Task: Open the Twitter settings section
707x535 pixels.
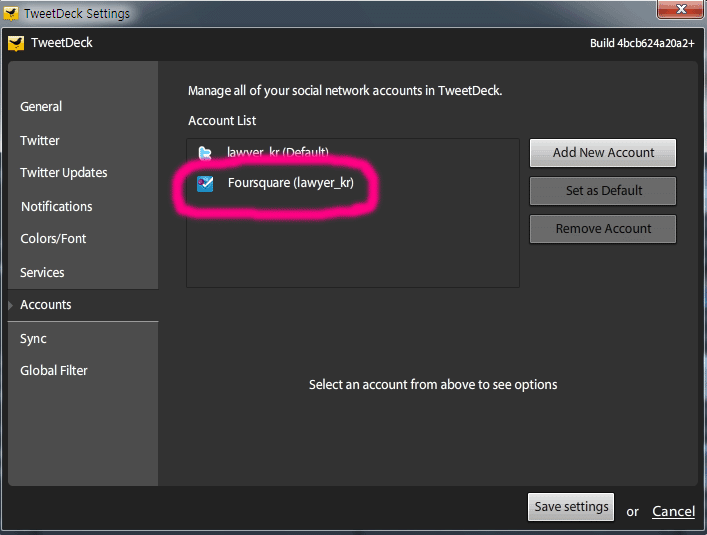Action: coord(40,141)
